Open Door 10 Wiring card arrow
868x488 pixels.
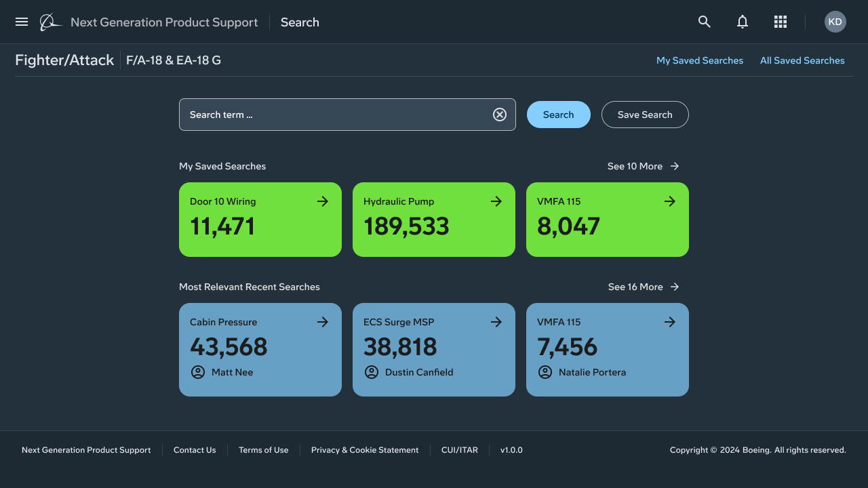pos(323,201)
